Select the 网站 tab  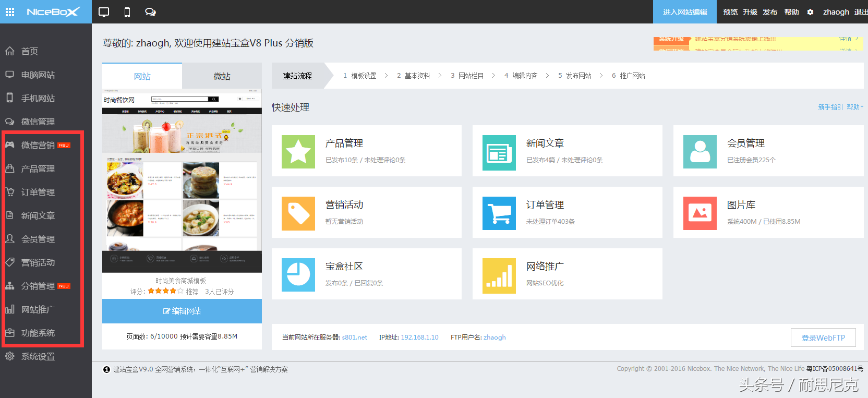(x=142, y=76)
